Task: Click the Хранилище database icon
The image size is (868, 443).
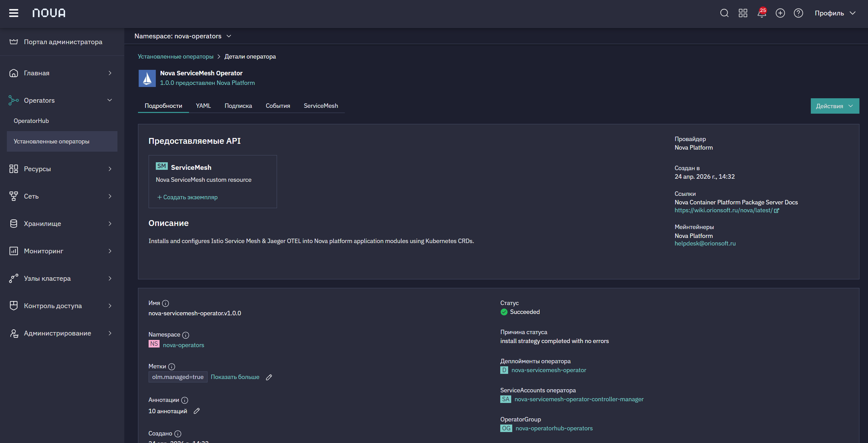Action: tap(14, 224)
